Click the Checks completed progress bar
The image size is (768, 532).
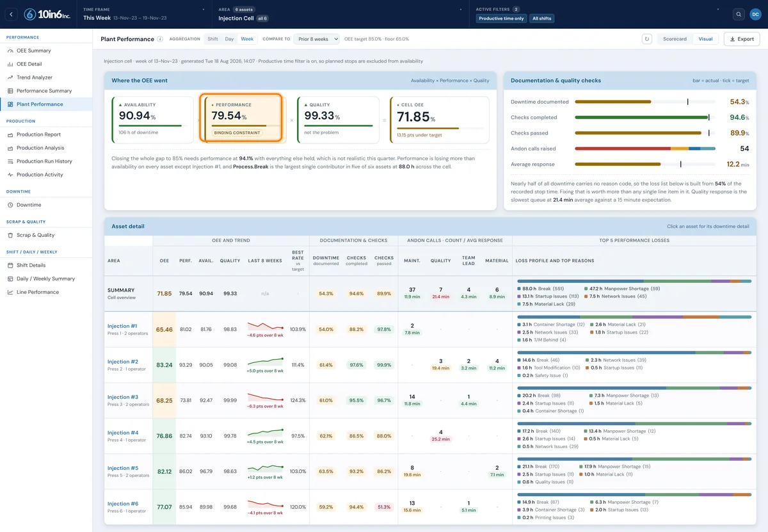click(x=645, y=117)
